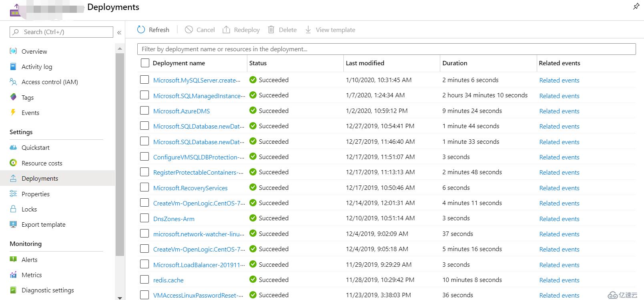
Task: Click the deployment name filter field
Action: pyautogui.click(x=386, y=49)
